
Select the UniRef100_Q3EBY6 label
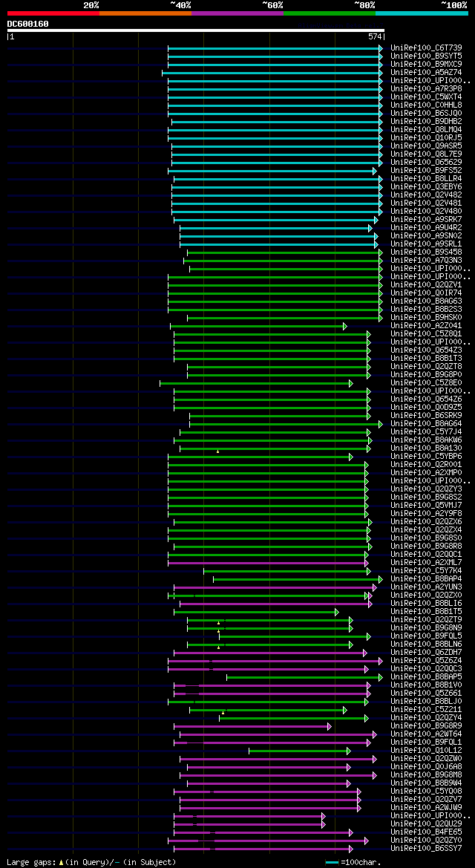click(426, 186)
